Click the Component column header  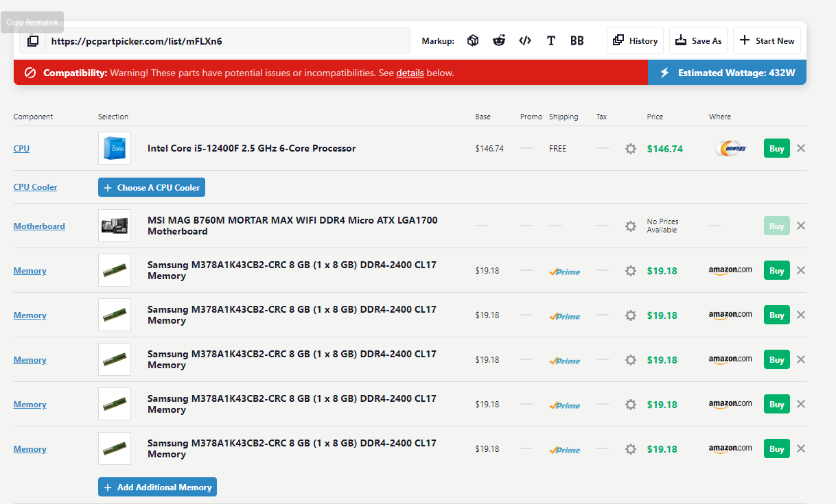coord(33,117)
